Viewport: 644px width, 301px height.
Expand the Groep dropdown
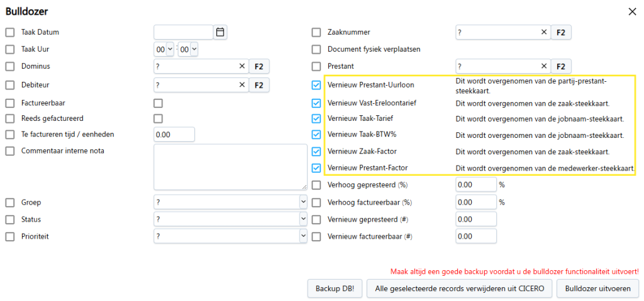click(230, 202)
